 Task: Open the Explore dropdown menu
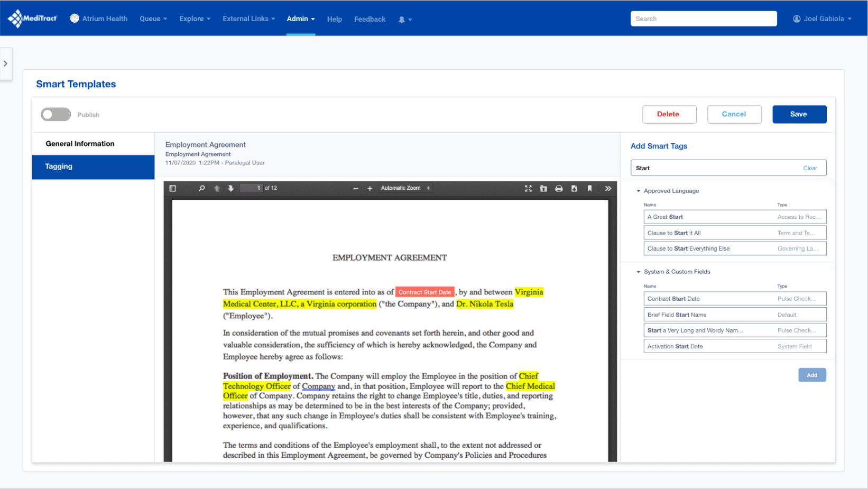tap(195, 19)
